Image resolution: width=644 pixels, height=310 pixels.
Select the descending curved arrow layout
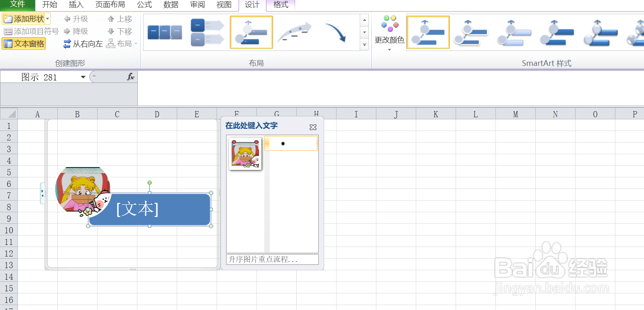pos(336,32)
